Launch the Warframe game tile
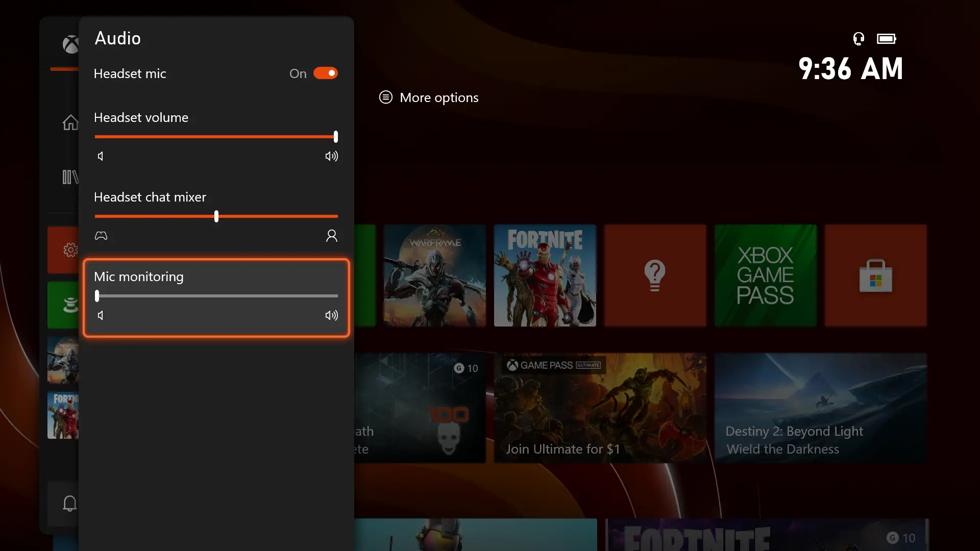This screenshot has height=551, width=980. point(434,275)
